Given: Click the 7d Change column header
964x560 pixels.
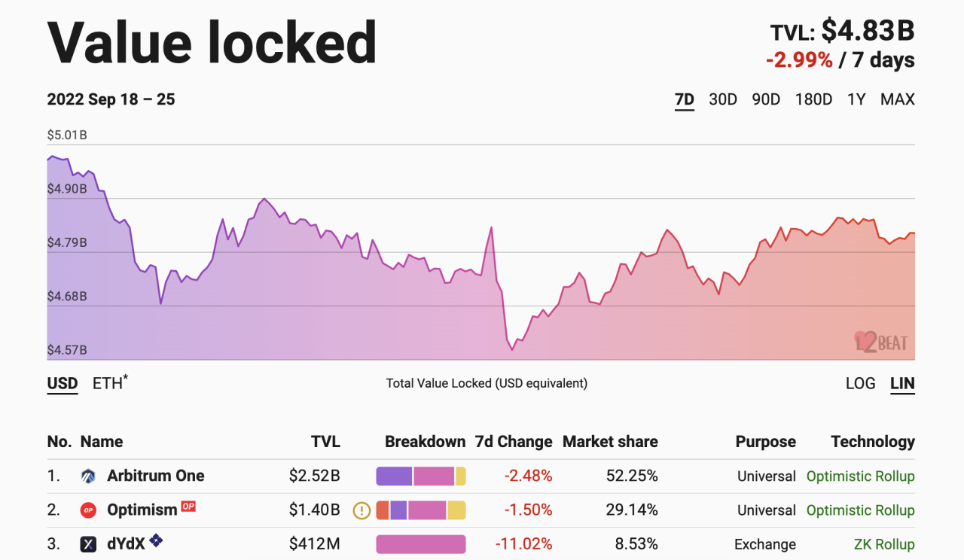Looking at the screenshot, I should click(x=514, y=442).
